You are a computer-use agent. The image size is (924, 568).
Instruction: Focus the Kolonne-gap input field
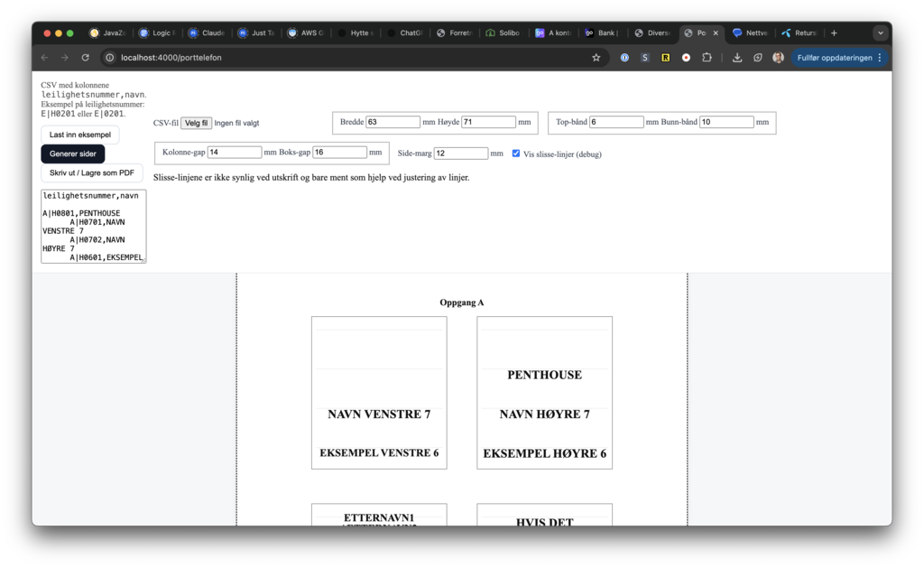(x=235, y=153)
